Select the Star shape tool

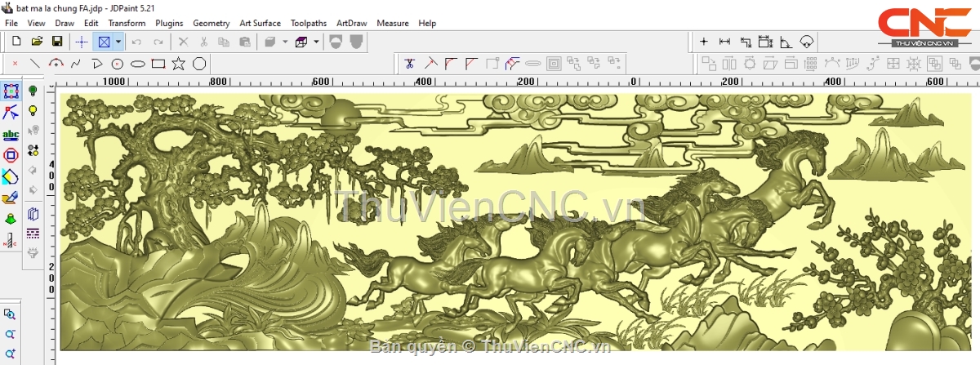179,63
